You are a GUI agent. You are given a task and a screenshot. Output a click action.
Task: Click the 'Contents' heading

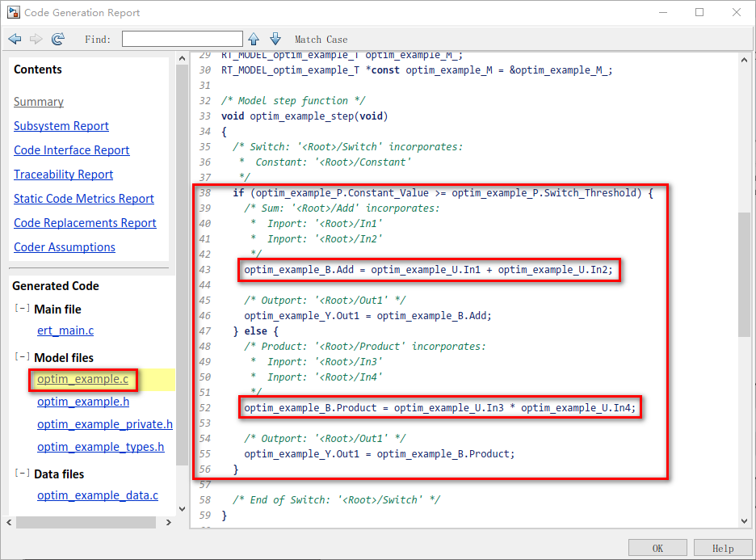(38, 69)
